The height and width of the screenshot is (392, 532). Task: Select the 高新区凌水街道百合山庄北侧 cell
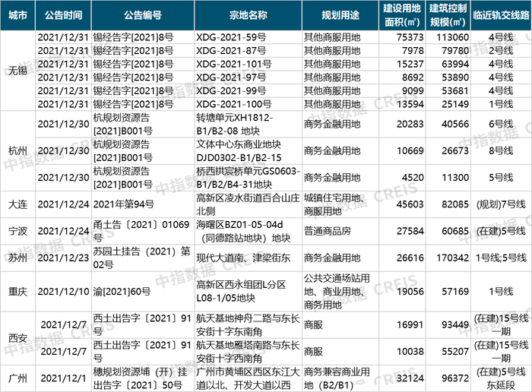(x=248, y=204)
